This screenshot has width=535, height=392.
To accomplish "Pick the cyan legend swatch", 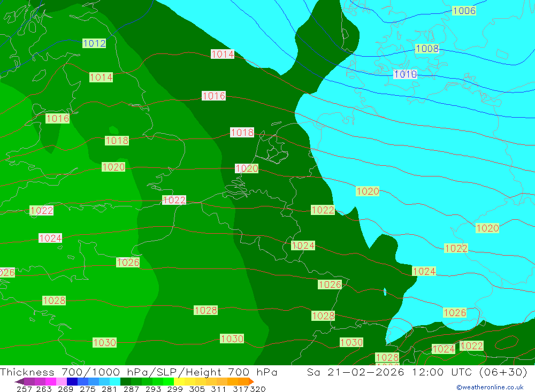I will pos(115,381).
